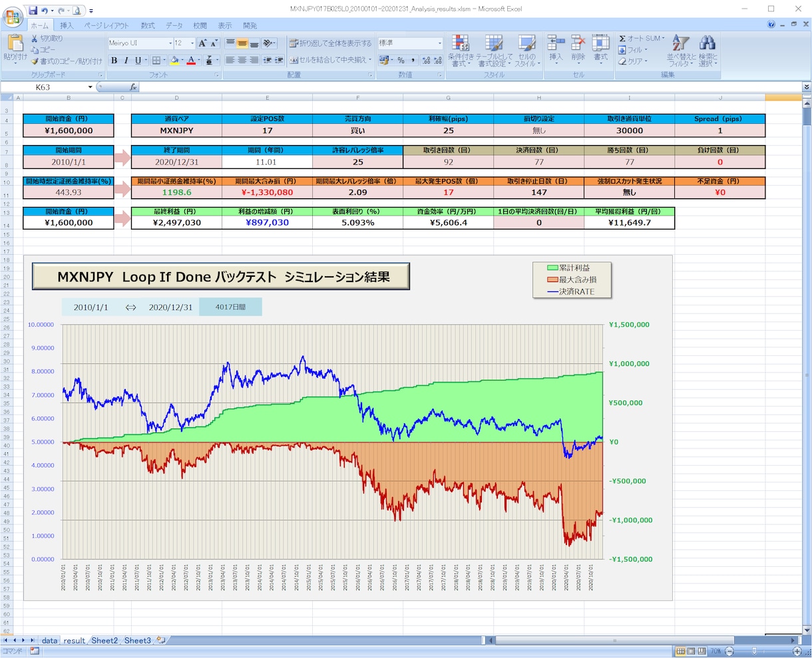This screenshot has height=658, width=812.
Task: Click Sort & Filter (並べ替えとフィルタ)
Action: (680, 51)
